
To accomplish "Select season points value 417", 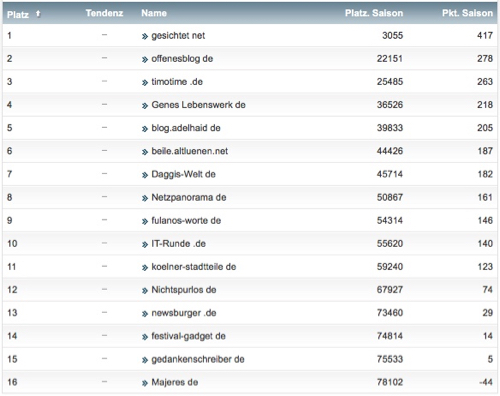I will pyautogui.click(x=485, y=35).
